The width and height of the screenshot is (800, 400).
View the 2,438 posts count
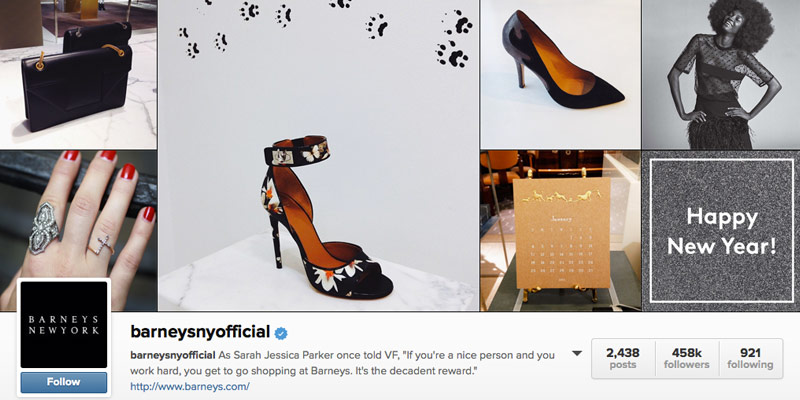click(x=622, y=358)
